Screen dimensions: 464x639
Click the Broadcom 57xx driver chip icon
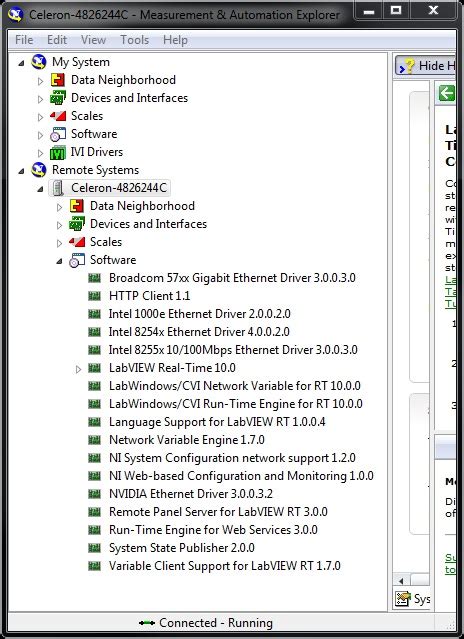(95, 278)
